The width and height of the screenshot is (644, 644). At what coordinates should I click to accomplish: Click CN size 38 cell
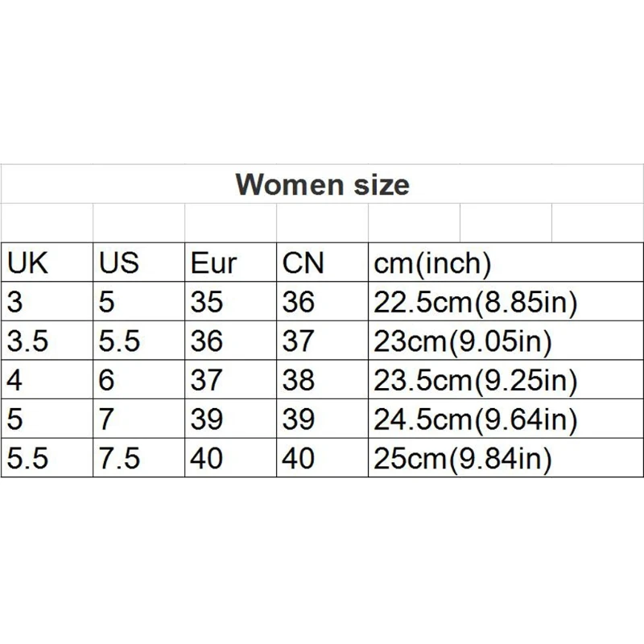pyautogui.click(x=323, y=379)
